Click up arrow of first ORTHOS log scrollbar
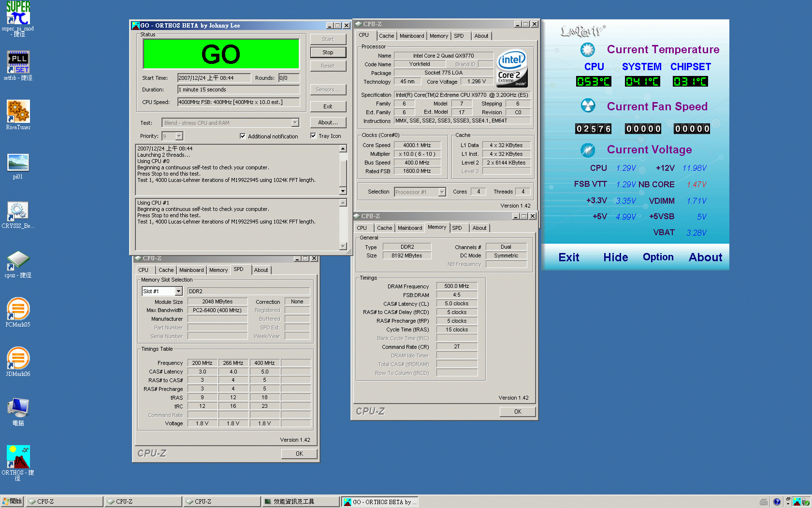This screenshot has height=508, width=812. click(x=343, y=149)
